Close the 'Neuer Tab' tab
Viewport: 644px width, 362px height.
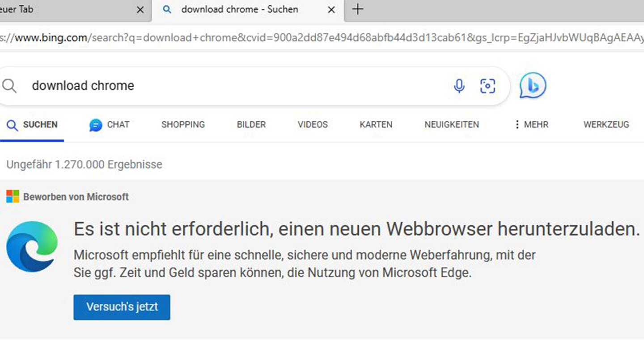140,10
